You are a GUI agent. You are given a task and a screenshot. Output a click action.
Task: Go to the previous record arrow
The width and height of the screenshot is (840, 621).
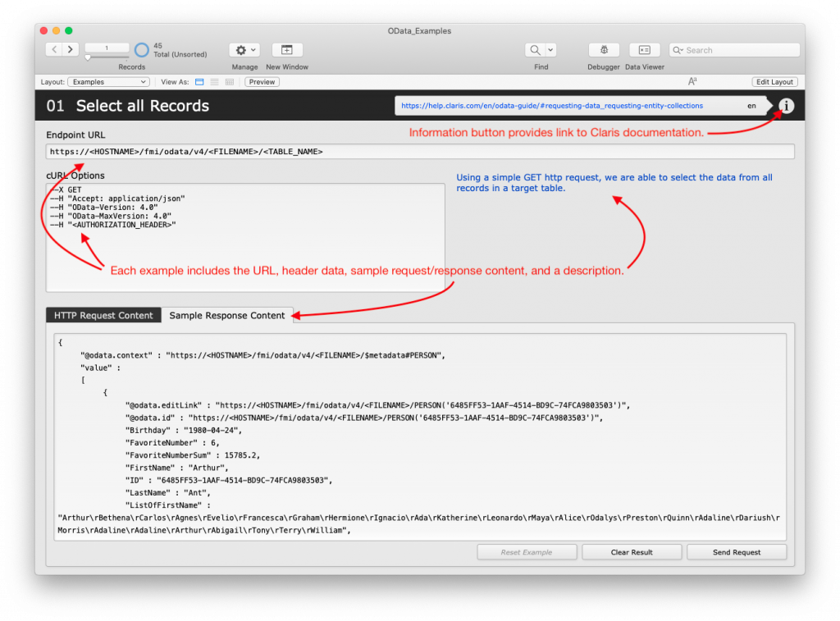point(54,50)
